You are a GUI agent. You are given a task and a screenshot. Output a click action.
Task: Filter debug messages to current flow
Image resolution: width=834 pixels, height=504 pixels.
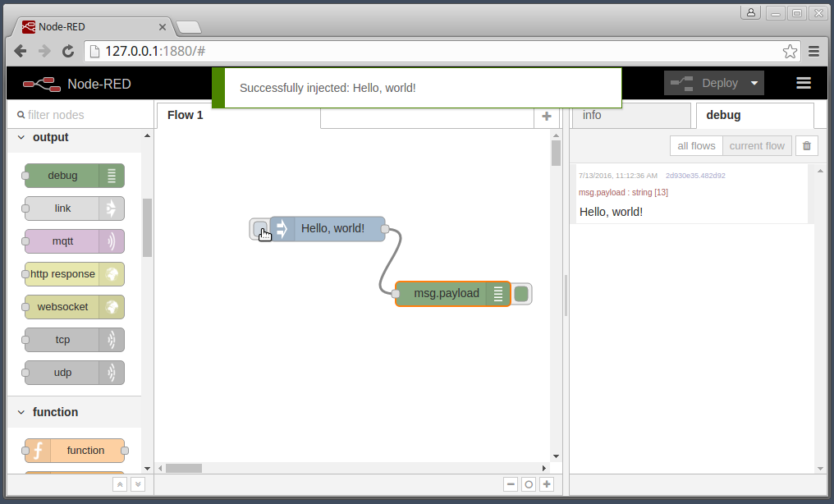757,145
